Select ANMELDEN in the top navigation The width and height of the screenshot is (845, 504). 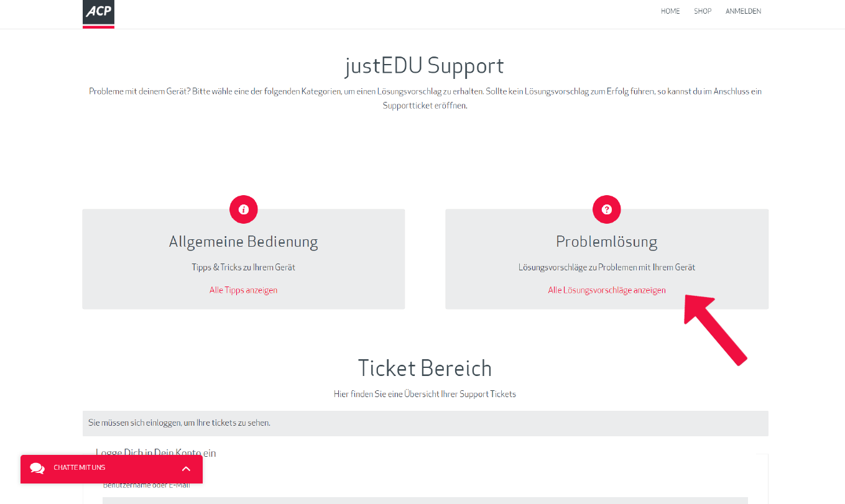coord(743,11)
